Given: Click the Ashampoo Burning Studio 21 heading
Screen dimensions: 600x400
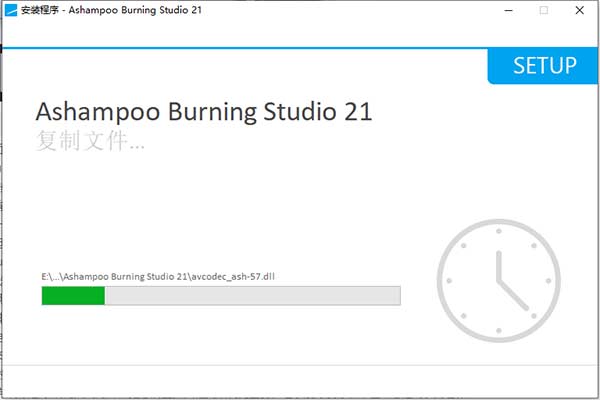Looking at the screenshot, I should coord(204,111).
